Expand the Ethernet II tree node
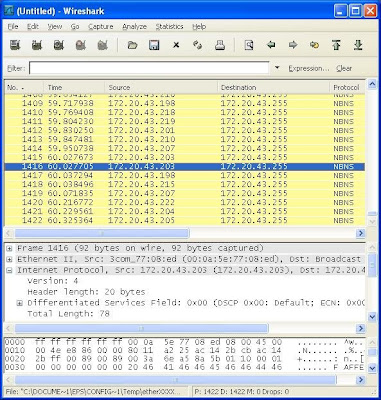 9,259
